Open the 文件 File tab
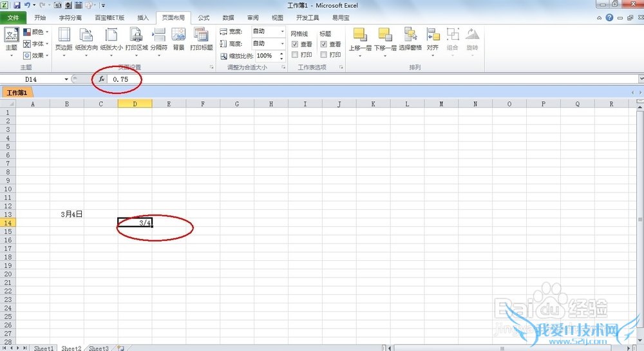Image resolution: width=644 pixels, height=351 pixels. [x=13, y=17]
